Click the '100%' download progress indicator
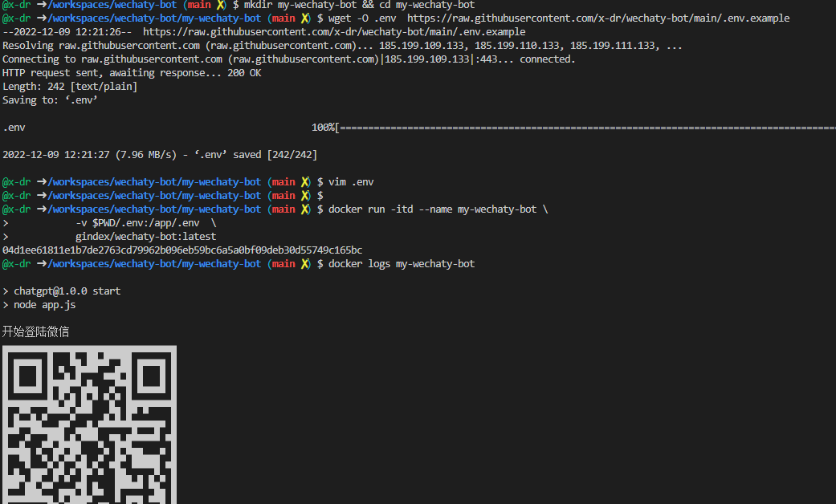The height and width of the screenshot is (504, 836). click(x=323, y=128)
